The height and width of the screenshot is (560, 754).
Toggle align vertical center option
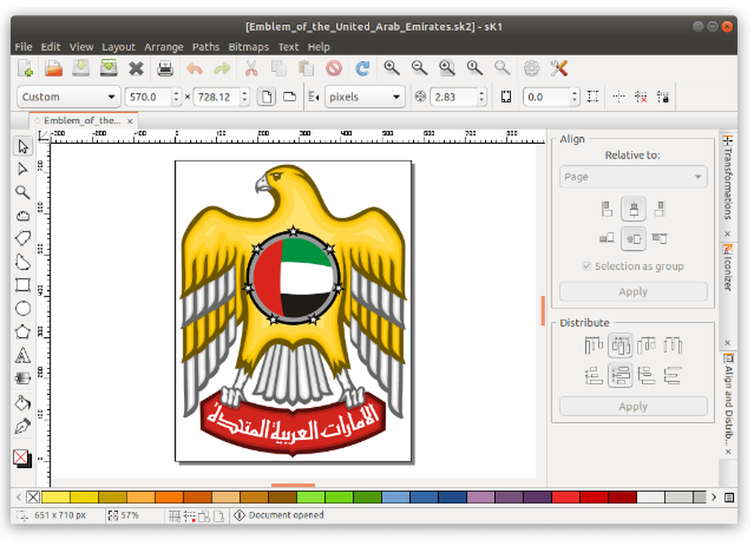pyautogui.click(x=633, y=239)
